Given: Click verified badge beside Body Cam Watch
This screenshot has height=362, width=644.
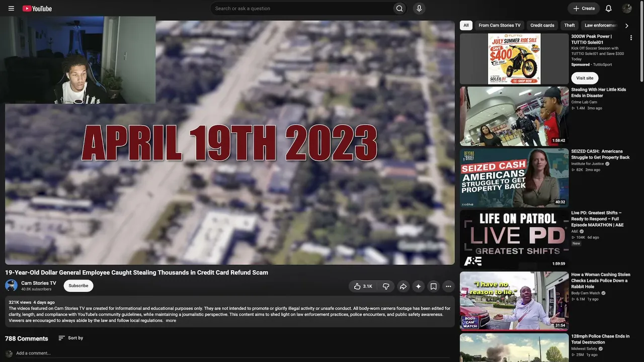Looking at the screenshot, I should click(x=603, y=293).
